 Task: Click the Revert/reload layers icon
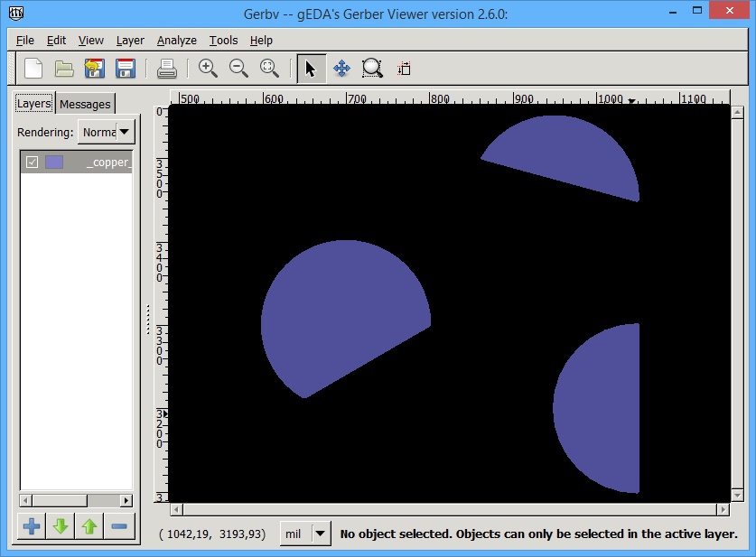[95, 69]
